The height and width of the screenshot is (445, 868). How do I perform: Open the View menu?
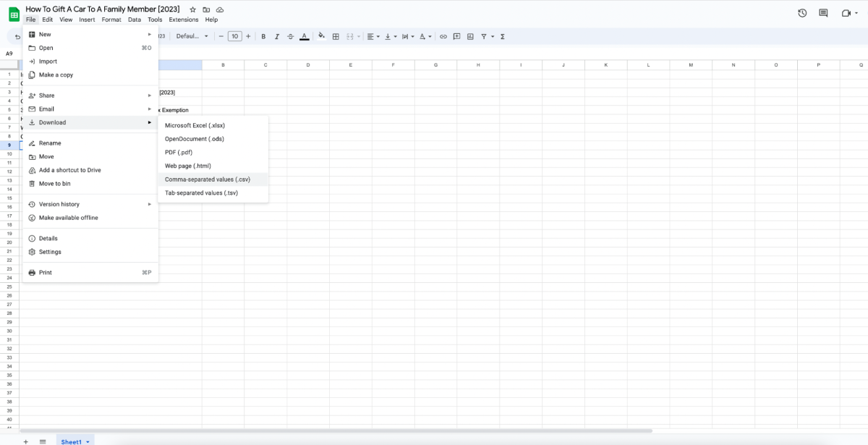click(x=66, y=20)
